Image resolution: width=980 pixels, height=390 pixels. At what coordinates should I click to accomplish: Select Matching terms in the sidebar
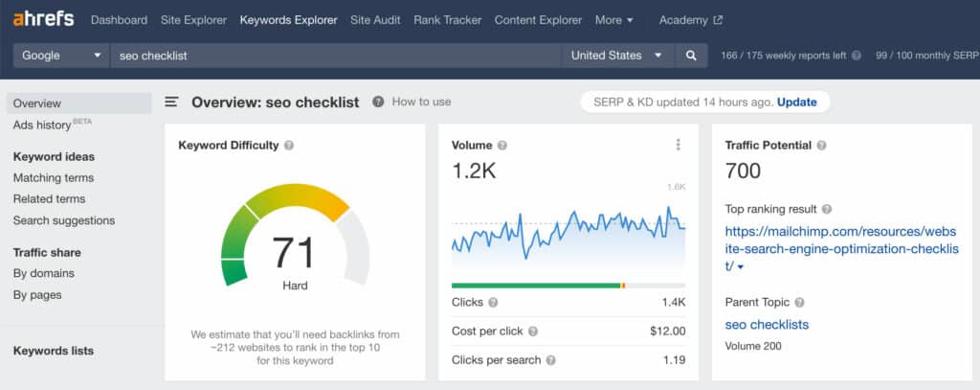tap(54, 178)
